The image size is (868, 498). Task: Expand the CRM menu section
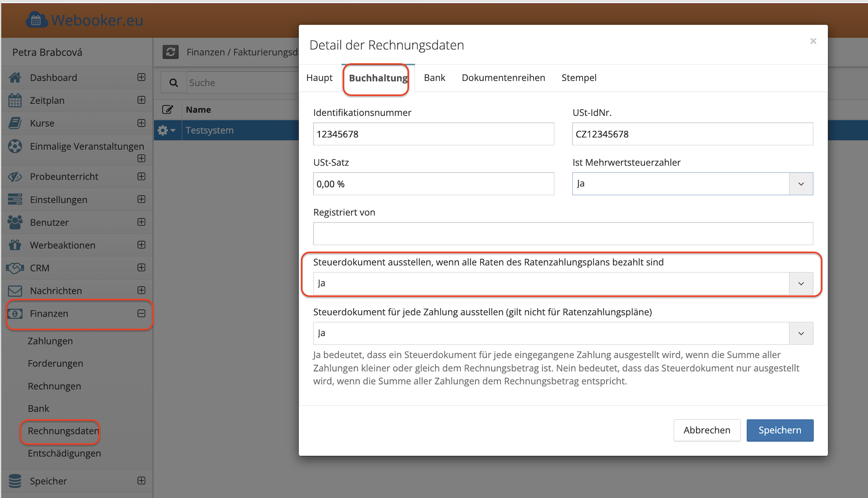click(142, 268)
